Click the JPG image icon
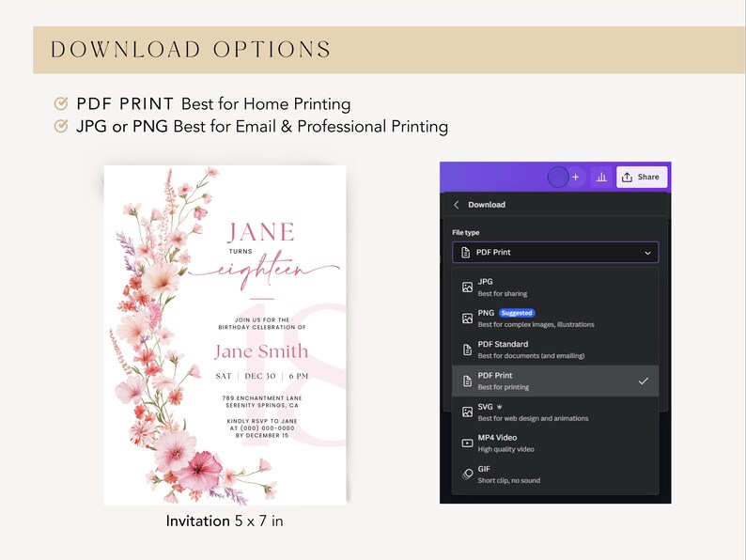Image resolution: width=746 pixels, height=560 pixels. (x=467, y=287)
